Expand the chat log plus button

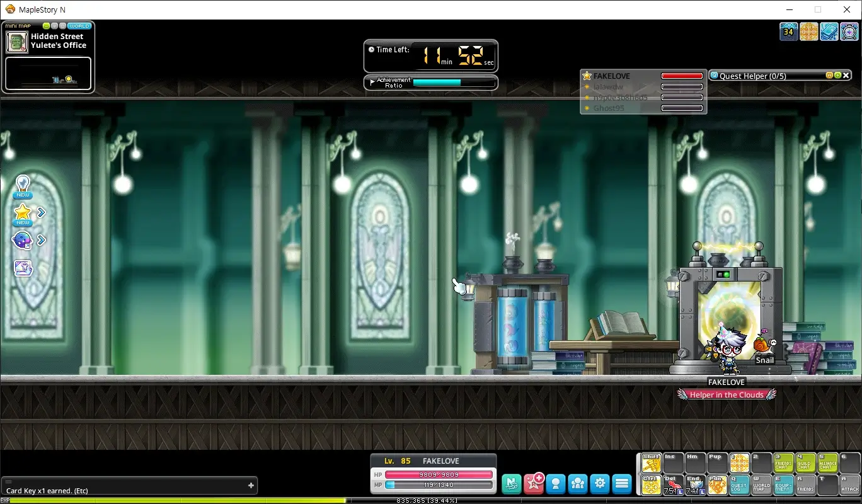251,485
